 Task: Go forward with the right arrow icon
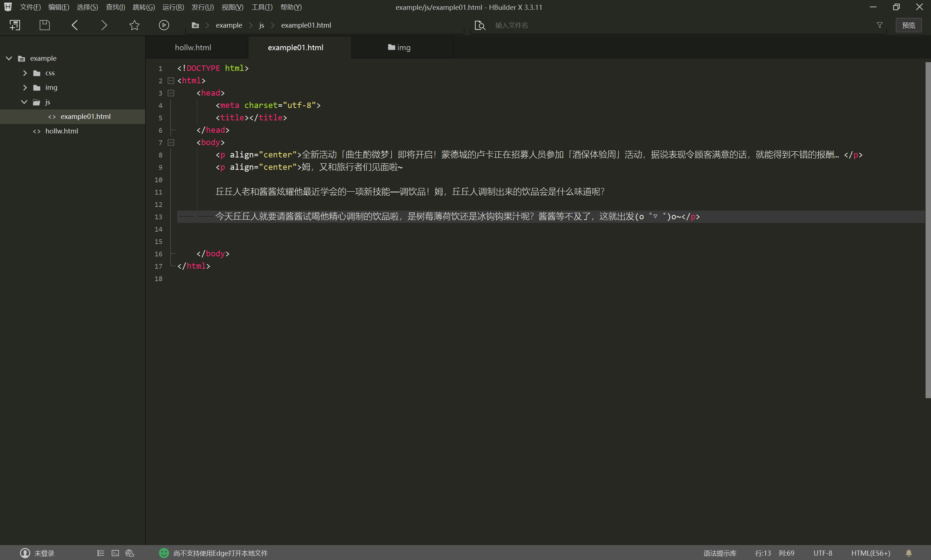tap(104, 25)
